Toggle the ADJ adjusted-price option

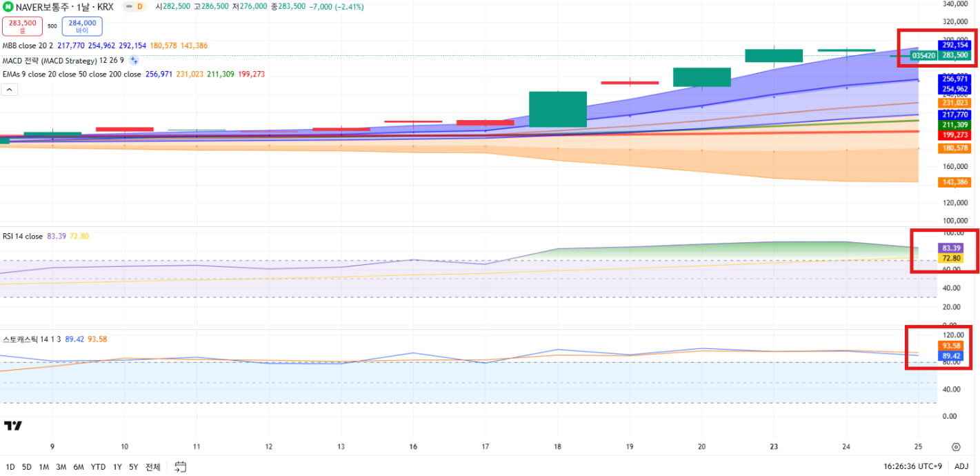click(961, 467)
